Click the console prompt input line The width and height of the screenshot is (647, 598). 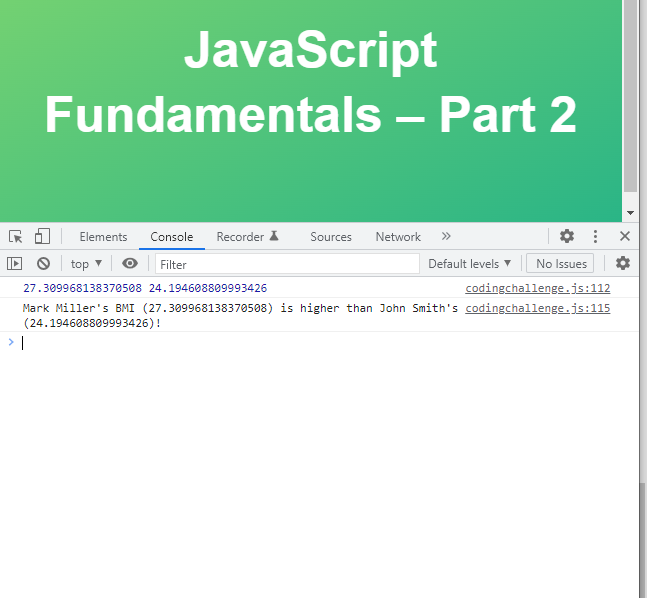click(x=326, y=343)
